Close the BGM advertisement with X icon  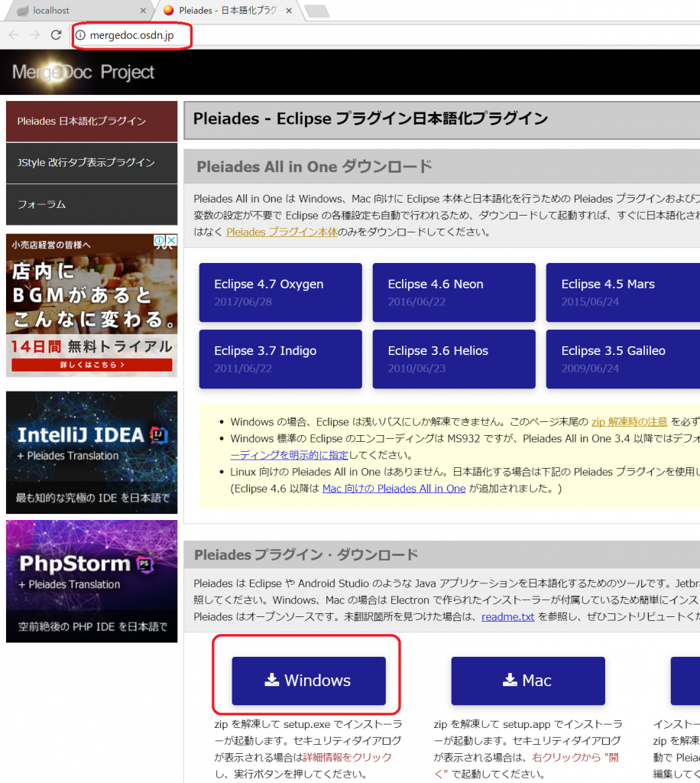pyautogui.click(x=171, y=241)
